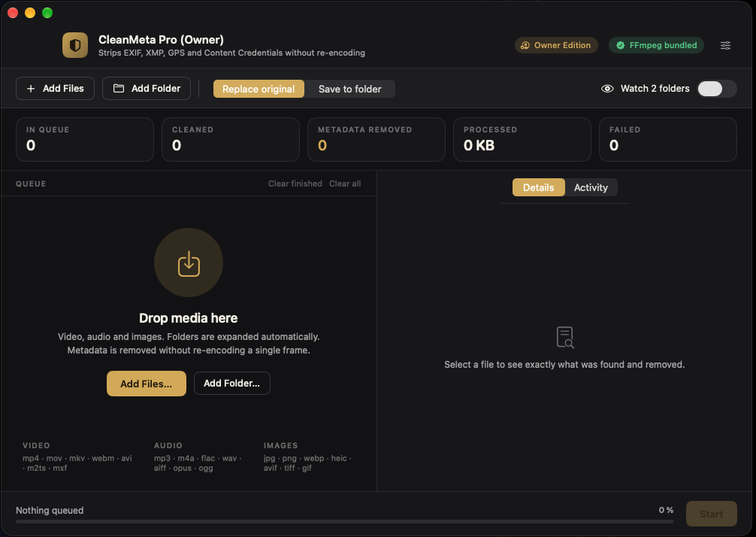The height and width of the screenshot is (537, 756).
Task: Click the green check icon on FFmpeg badge
Action: 621,45
